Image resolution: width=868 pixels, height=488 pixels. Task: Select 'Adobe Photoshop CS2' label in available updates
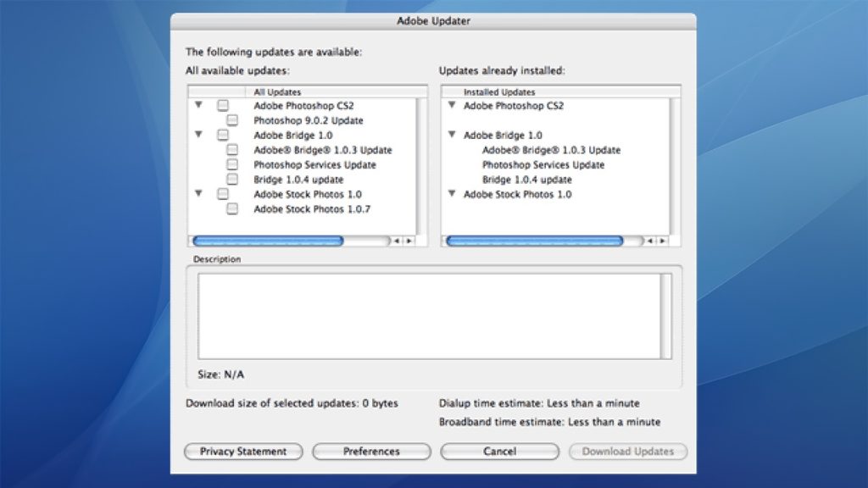tap(303, 105)
